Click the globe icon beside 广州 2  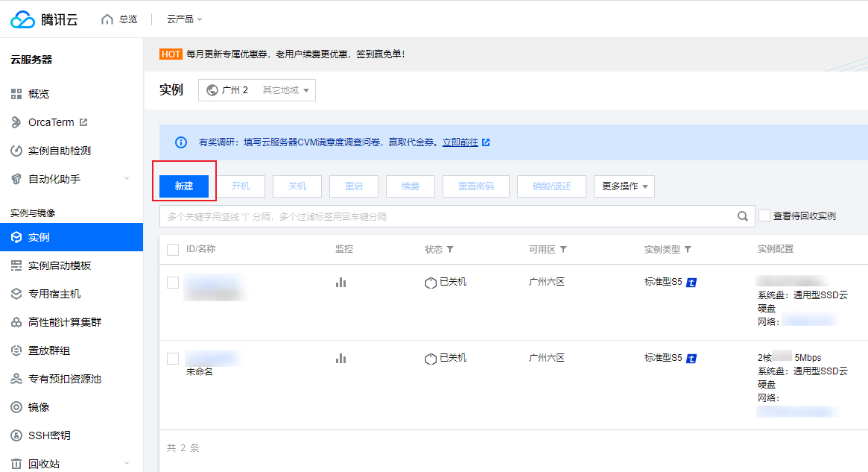coord(212,90)
